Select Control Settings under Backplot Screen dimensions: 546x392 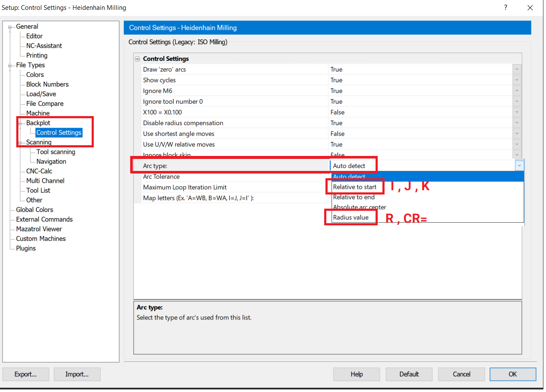coord(59,133)
